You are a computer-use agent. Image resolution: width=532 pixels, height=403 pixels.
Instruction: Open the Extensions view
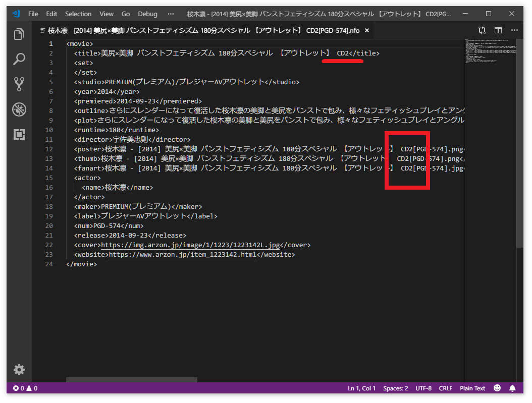tap(19, 135)
